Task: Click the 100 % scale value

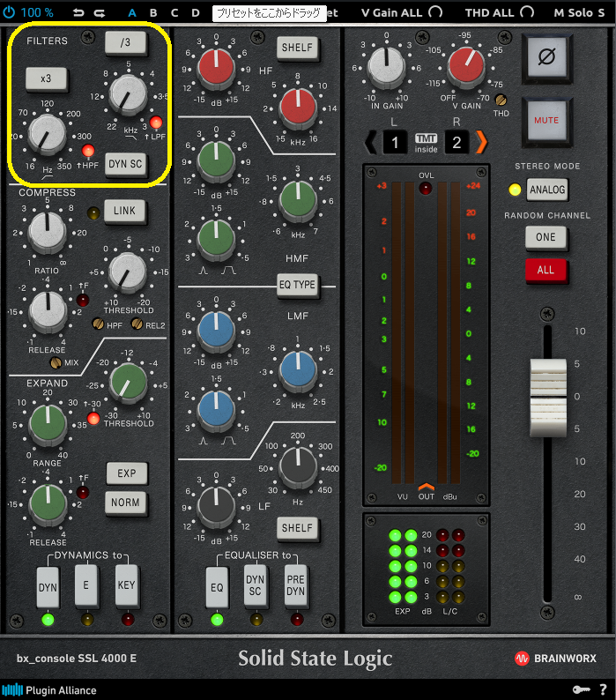Action: coord(37,12)
